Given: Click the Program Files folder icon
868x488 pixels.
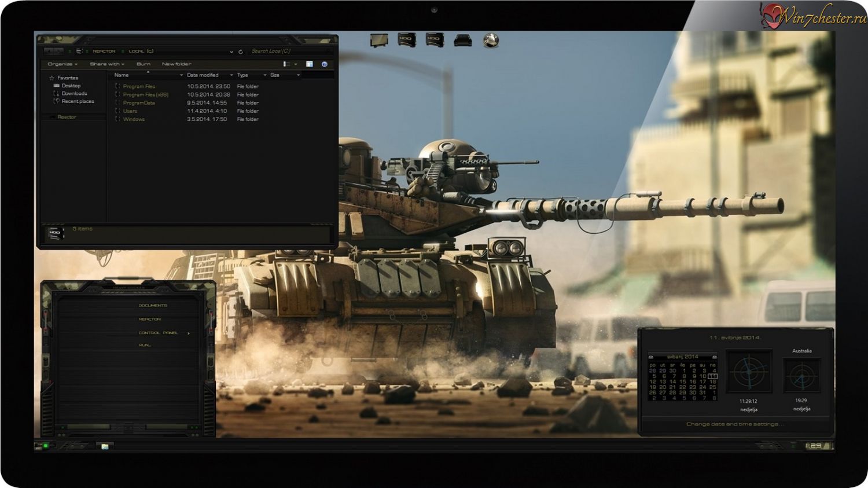Looking at the screenshot, I should (118, 86).
